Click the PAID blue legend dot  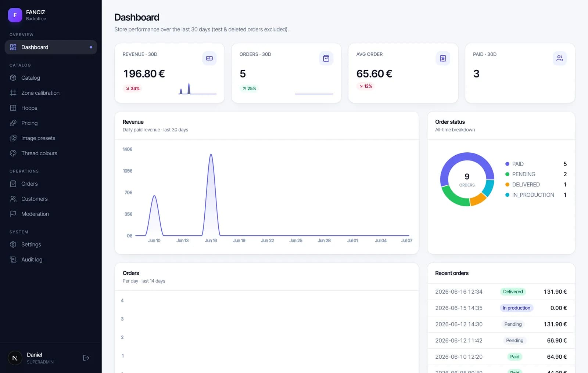click(507, 164)
